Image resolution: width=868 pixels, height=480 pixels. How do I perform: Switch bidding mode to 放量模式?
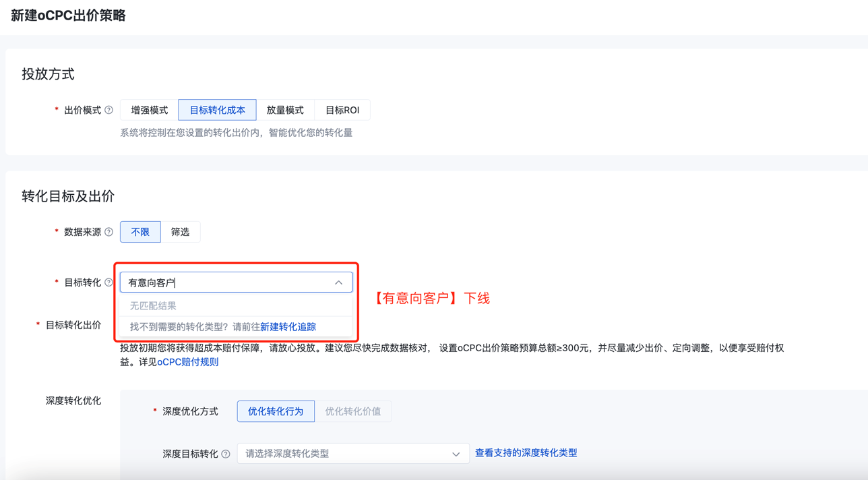tap(285, 110)
